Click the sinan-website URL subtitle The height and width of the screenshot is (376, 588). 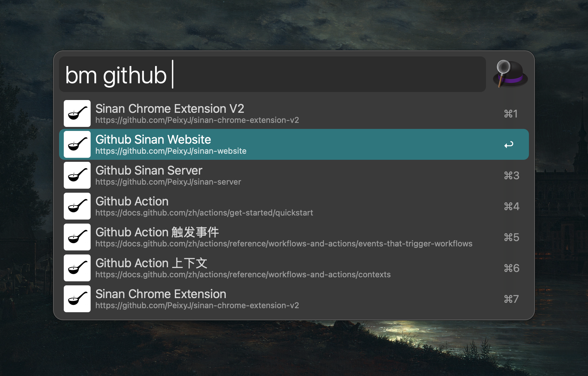[x=171, y=151]
